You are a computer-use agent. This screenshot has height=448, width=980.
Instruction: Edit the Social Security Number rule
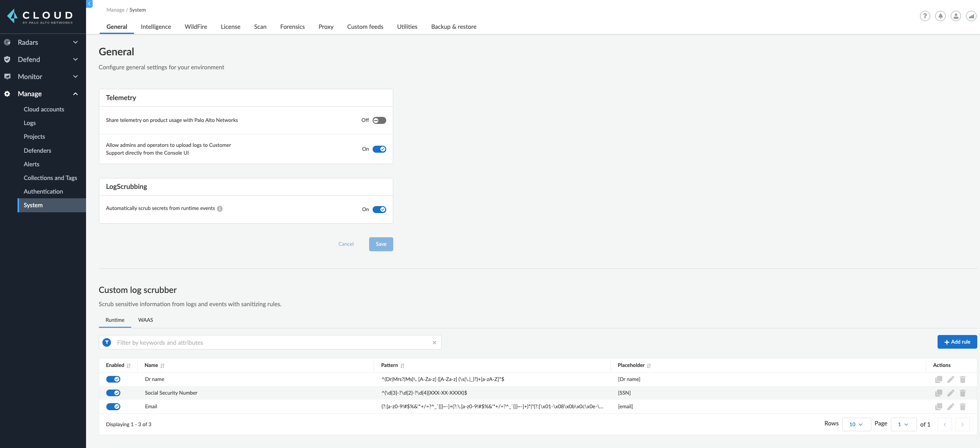click(950, 393)
